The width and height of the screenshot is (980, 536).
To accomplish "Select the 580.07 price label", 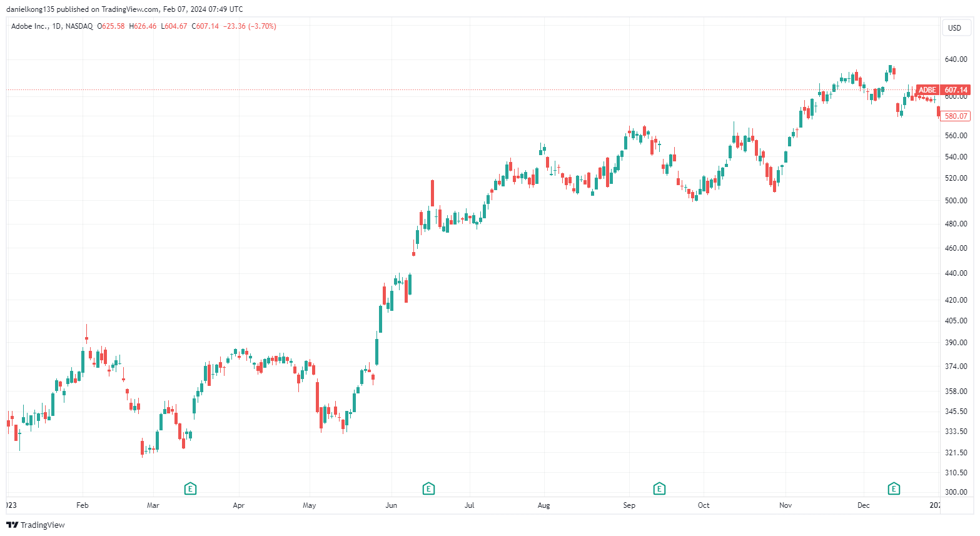I will coord(956,116).
